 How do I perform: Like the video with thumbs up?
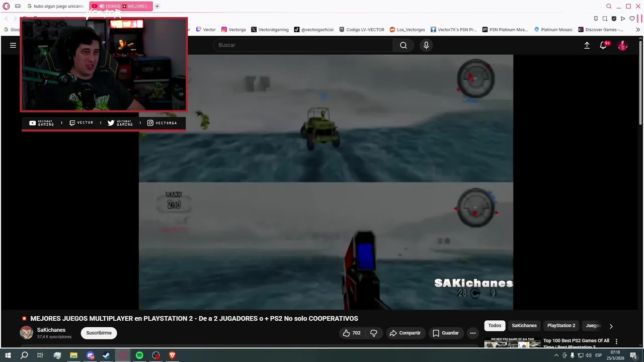pyautogui.click(x=351, y=333)
